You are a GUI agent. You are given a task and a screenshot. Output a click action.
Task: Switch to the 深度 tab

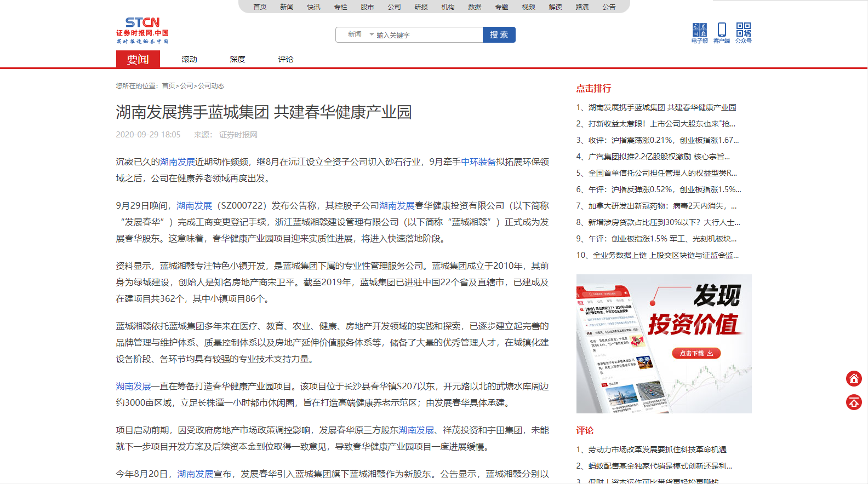pyautogui.click(x=237, y=59)
